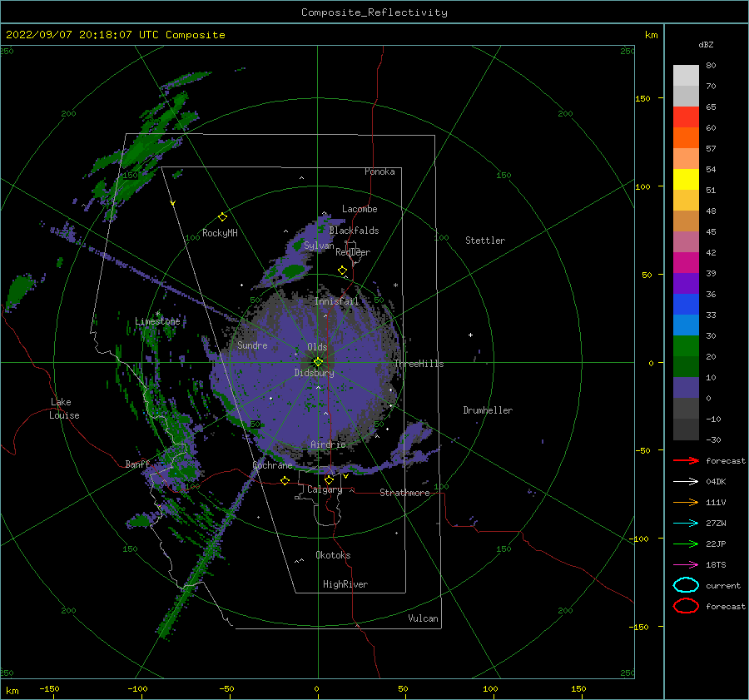Viewport: 749px width, 700px height.
Task: Click the white plus marker west of Drumheller
Action: (470, 335)
